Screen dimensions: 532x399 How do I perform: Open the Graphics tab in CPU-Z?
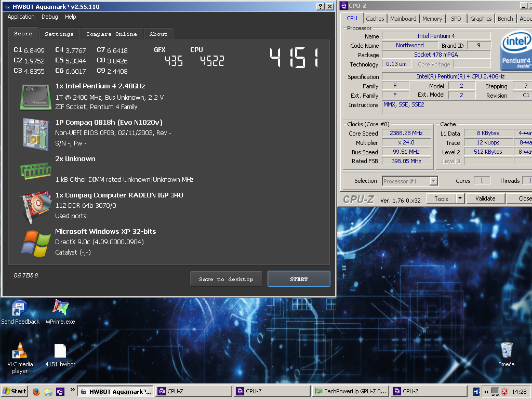pyautogui.click(x=481, y=19)
